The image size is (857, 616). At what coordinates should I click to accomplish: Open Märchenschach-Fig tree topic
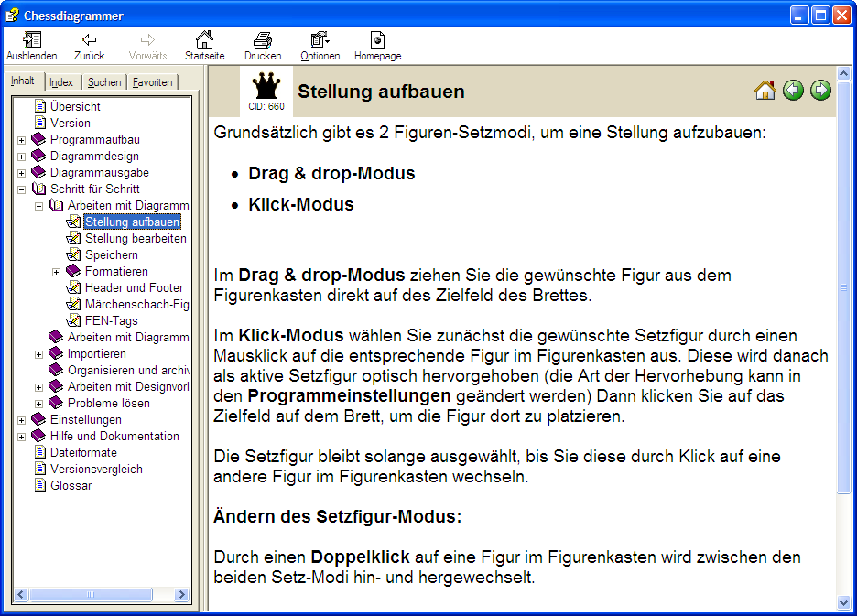(x=136, y=304)
